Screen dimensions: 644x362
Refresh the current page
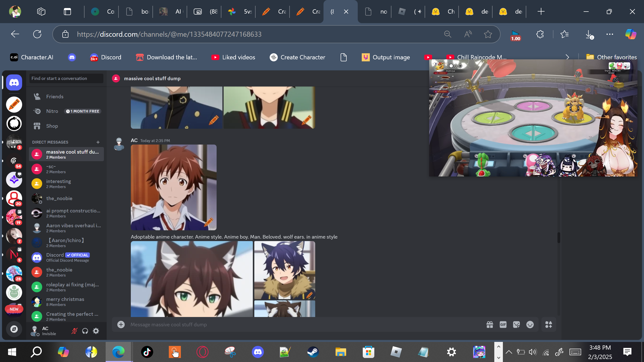point(37,34)
